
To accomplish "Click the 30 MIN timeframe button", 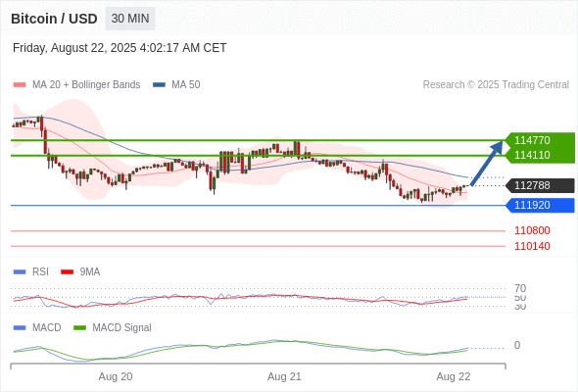I will point(130,19).
